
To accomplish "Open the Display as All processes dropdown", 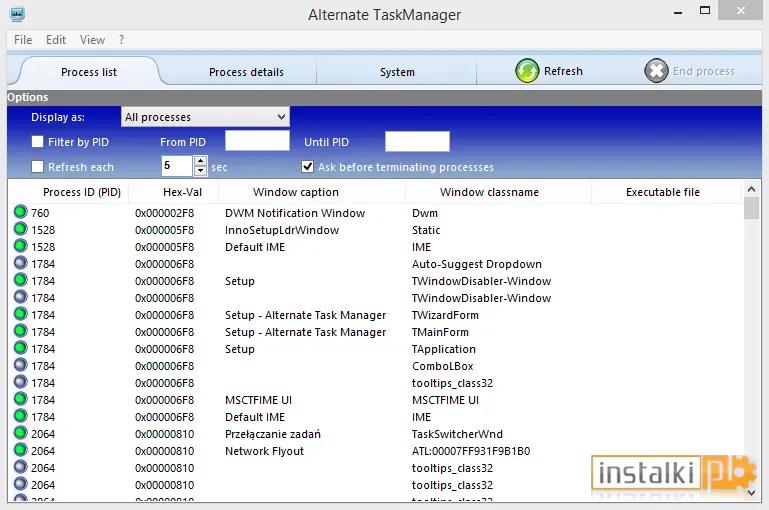I will tap(205, 117).
